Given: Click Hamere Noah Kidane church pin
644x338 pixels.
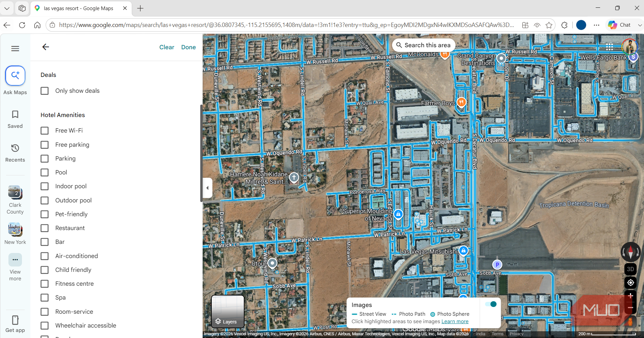Looking at the screenshot, I should 294,177.
